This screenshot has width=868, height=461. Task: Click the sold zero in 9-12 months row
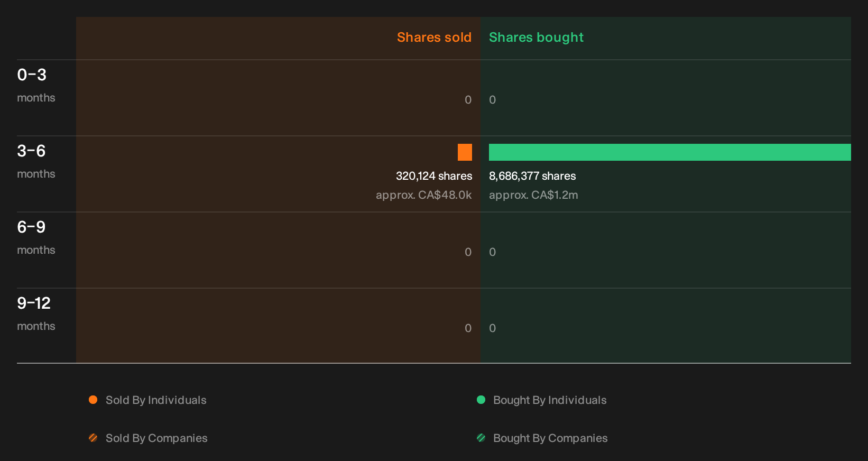(x=468, y=328)
